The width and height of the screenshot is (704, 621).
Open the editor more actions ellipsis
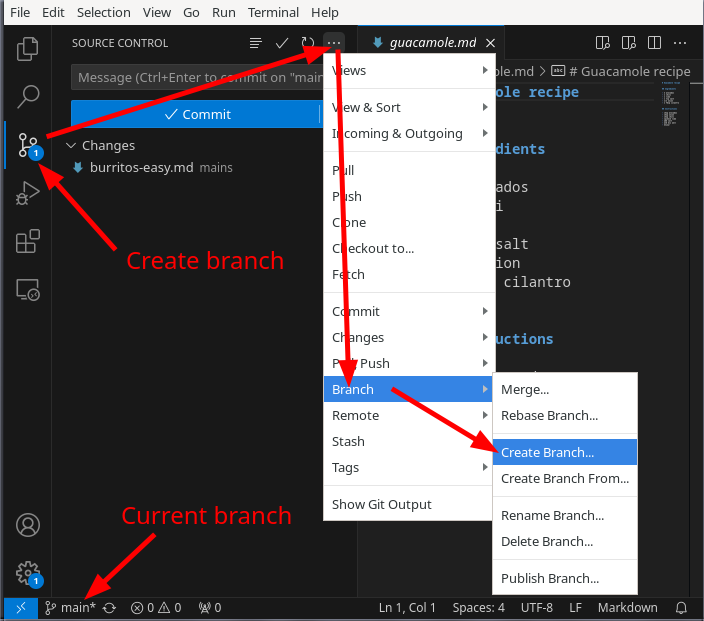[x=680, y=43]
